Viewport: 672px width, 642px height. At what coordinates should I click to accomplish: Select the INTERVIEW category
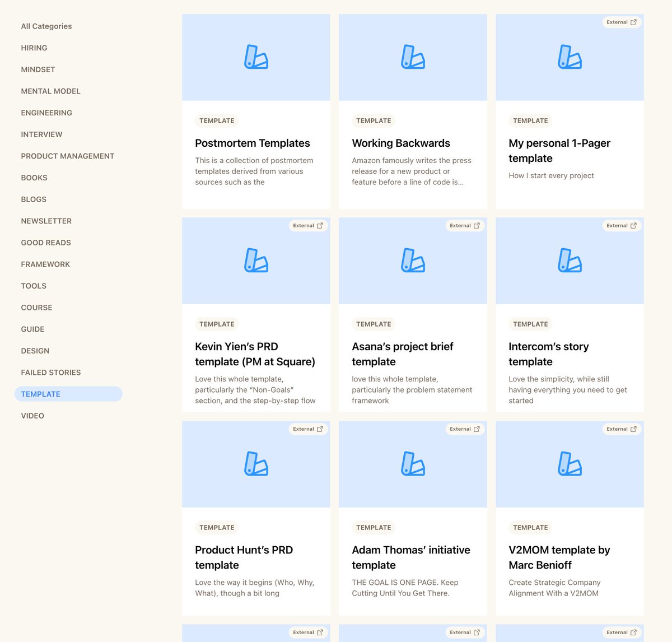(x=41, y=134)
